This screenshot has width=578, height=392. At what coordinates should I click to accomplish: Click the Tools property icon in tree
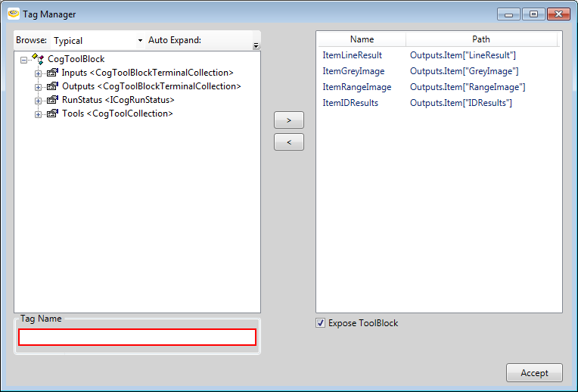click(x=52, y=114)
